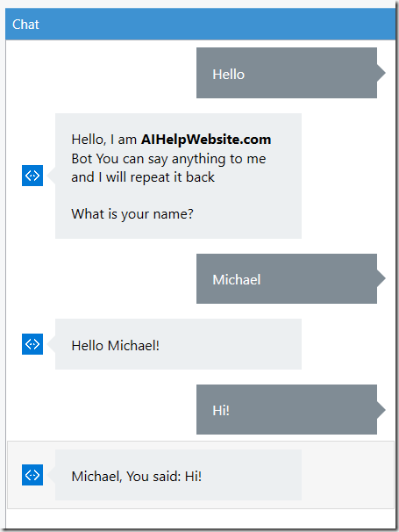Click the Bot You can say anything line
Screen dimensions: 399x532
tap(168, 159)
